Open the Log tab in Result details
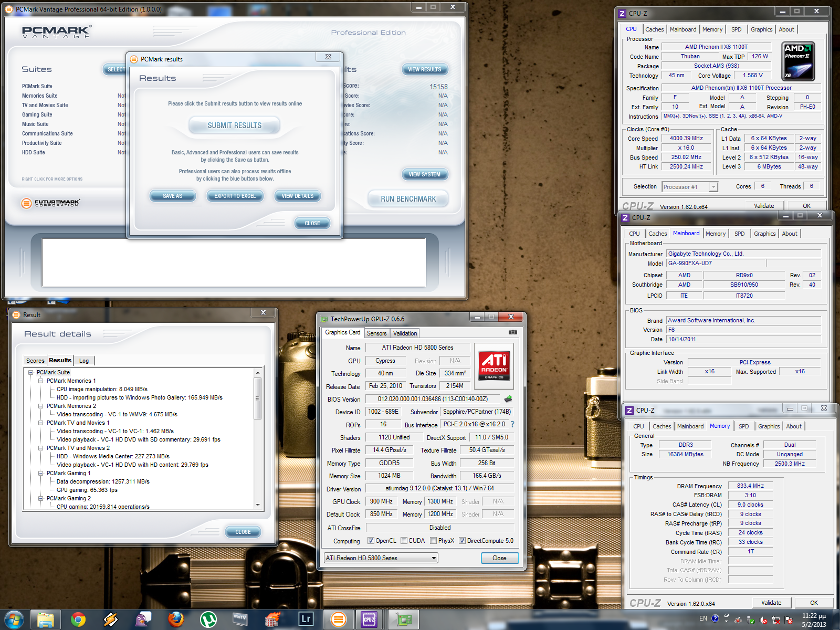The height and width of the screenshot is (630, 840). (x=84, y=361)
